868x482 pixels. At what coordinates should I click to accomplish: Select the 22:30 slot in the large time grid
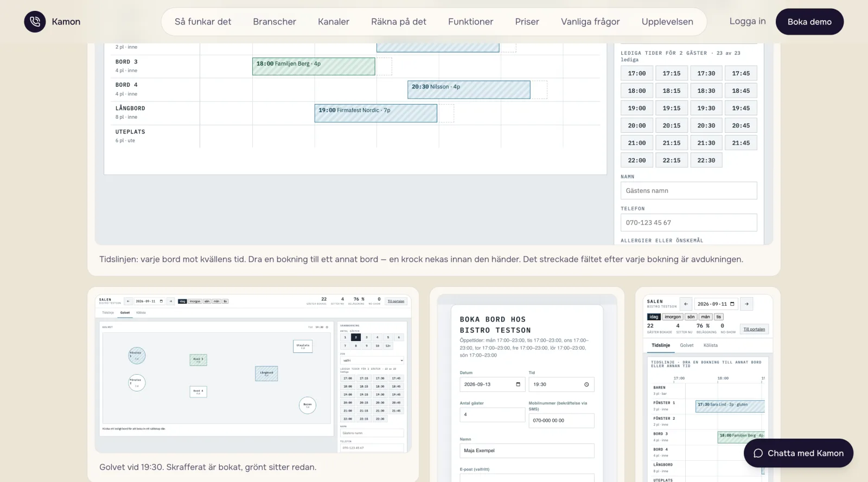click(x=706, y=160)
